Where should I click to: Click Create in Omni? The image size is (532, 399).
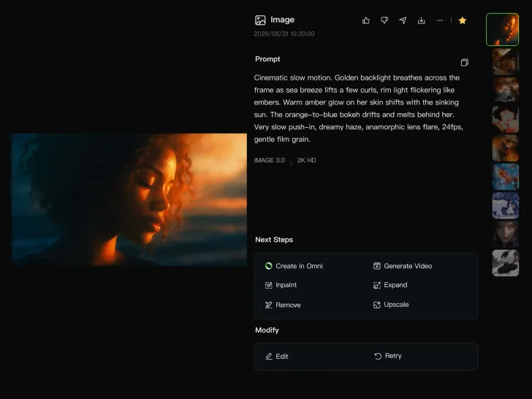pyautogui.click(x=294, y=266)
